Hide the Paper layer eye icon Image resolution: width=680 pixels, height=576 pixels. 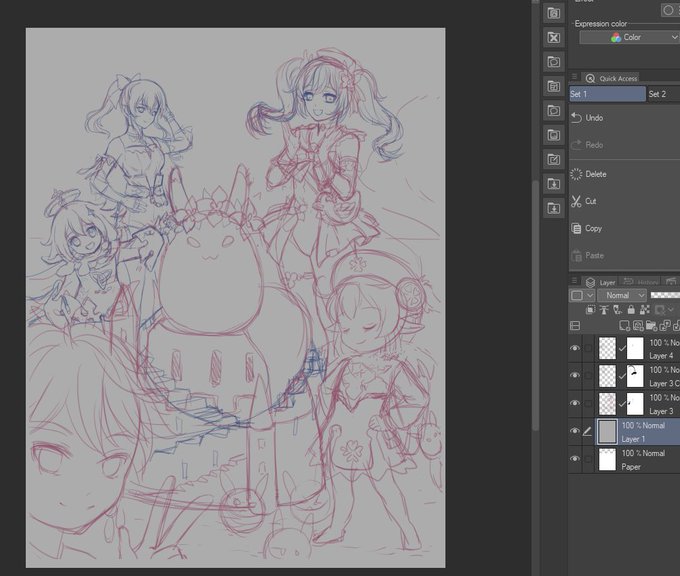pyautogui.click(x=575, y=458)
